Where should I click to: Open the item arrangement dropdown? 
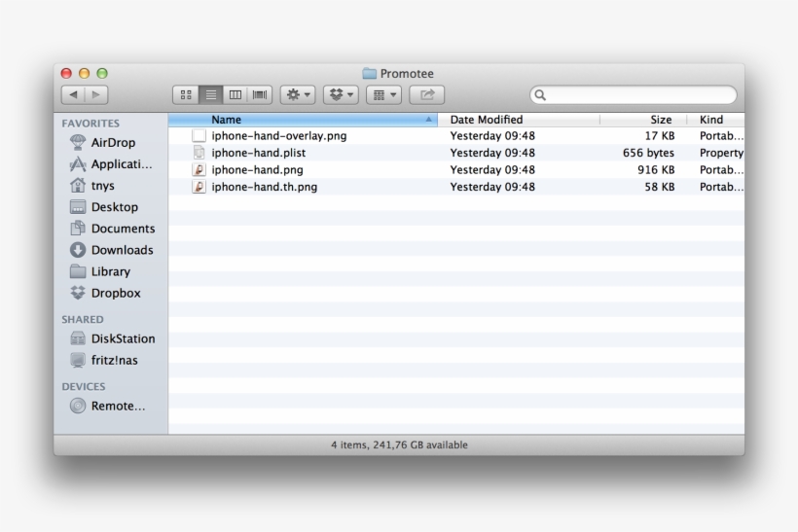[384, 95]
